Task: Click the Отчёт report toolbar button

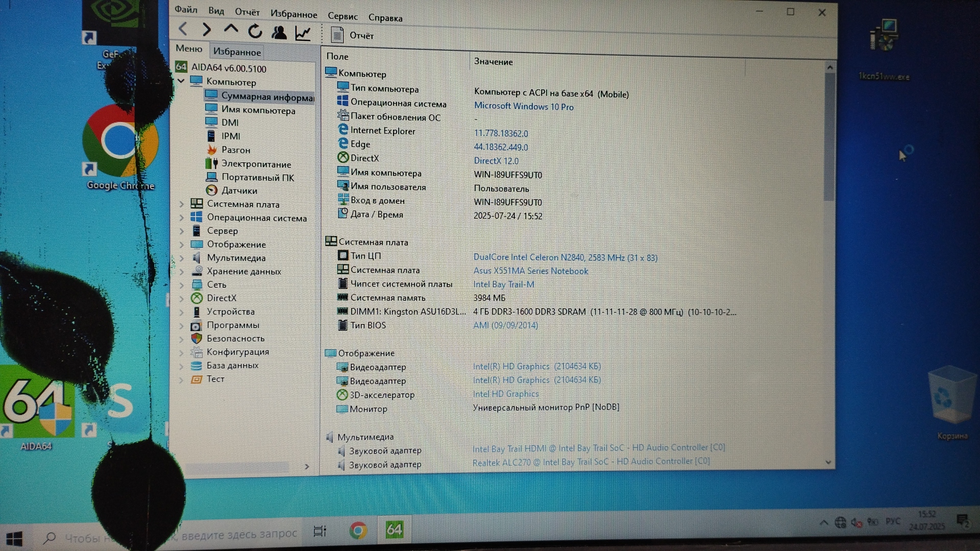Action: (352, 35)
